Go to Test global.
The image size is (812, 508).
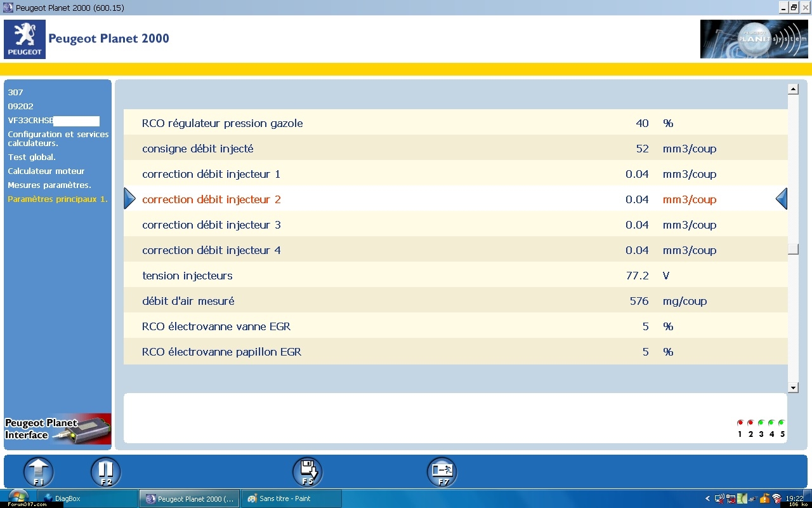click(32, 157)
